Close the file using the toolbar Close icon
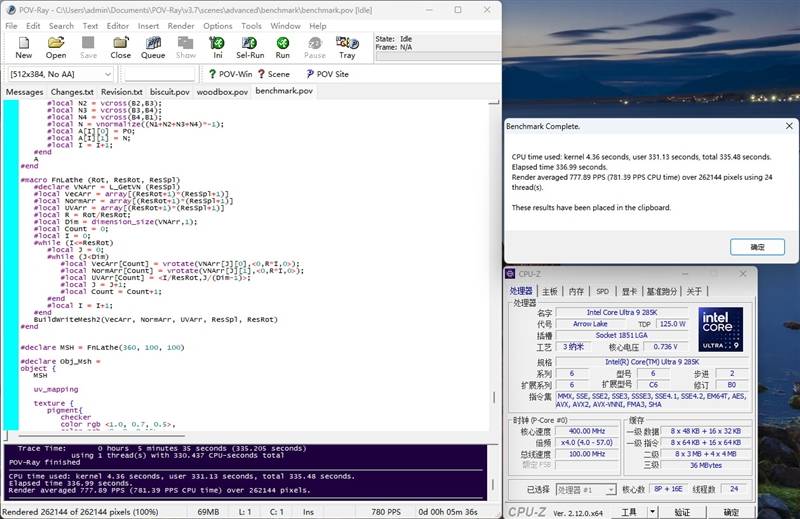Viewport: 800px width, 519px height. click(120, 46)
